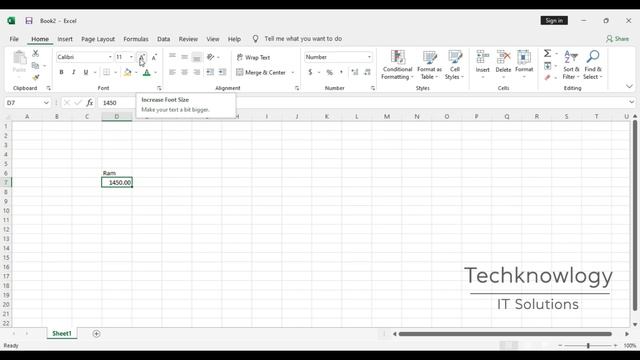
Task: Click the Copy icon in Clipboard group
Action: point(36,65)
